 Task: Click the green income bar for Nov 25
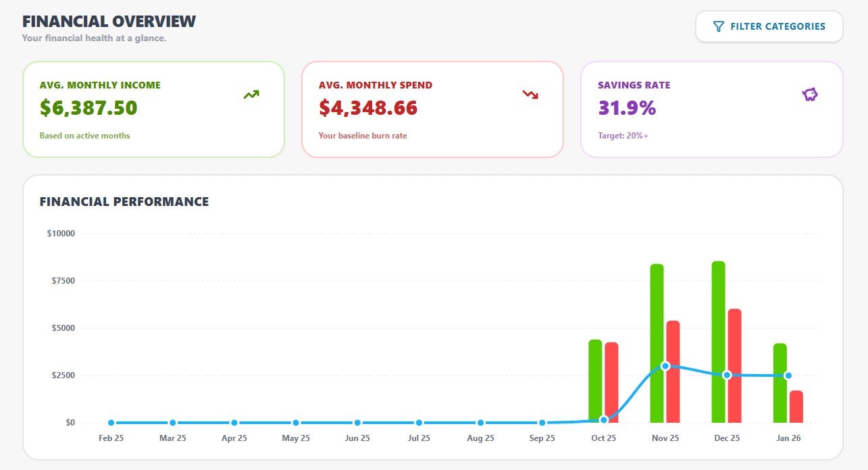click(655, 338)
